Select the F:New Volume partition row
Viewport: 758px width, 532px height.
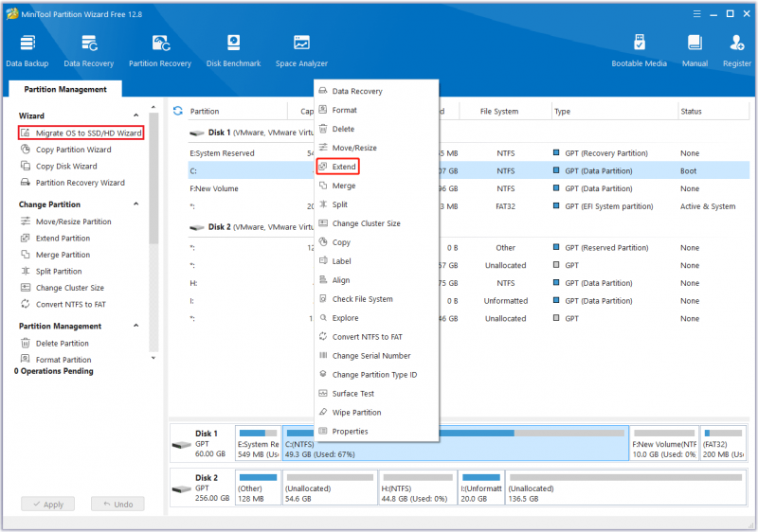pyautogui.click(x=468, y=188)
